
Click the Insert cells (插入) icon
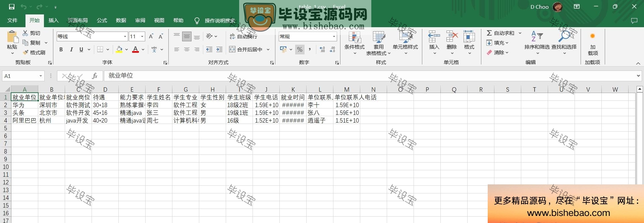(434, 36)
